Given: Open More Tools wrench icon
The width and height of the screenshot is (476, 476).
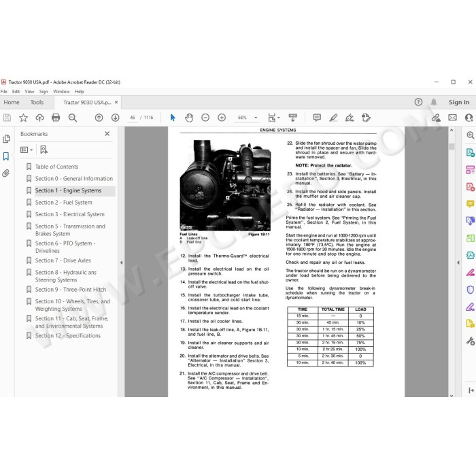Looking at the screenshot, I should 471,341.
